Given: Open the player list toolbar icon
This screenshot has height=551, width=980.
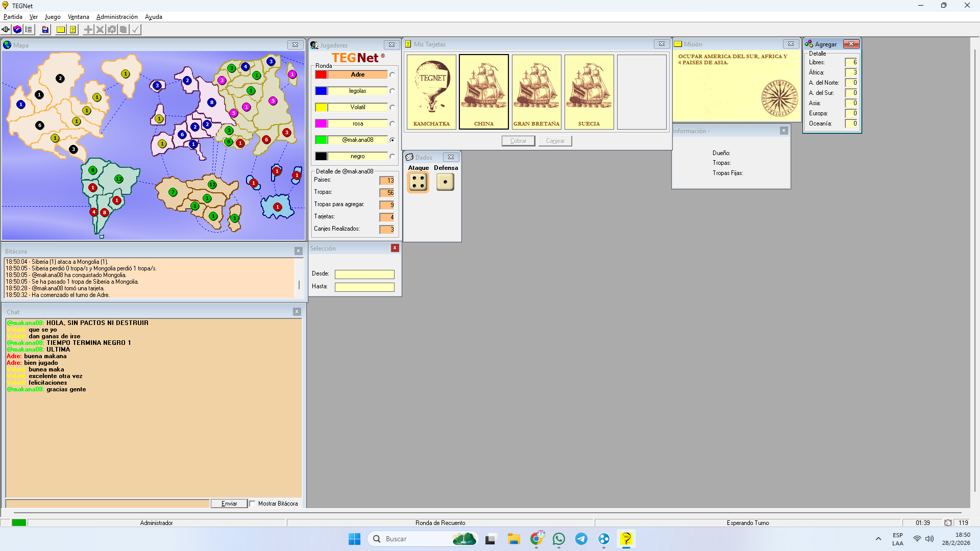Looking at the screenshot, I should tap(29, 30).
